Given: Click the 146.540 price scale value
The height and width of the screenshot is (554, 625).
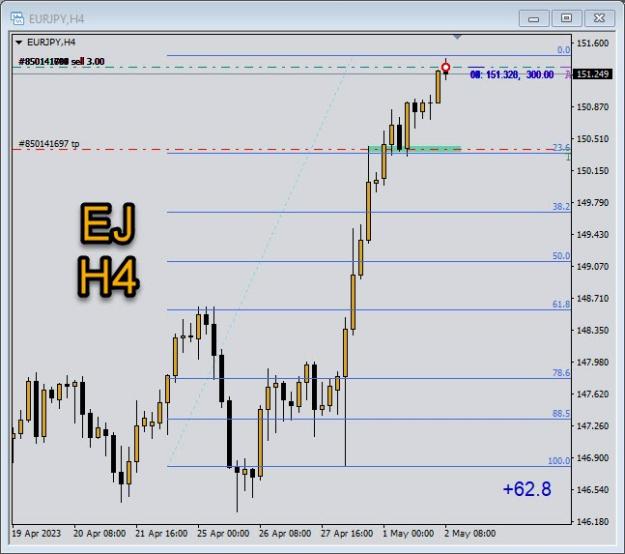Looking at the screenshot, I should [593, 489].
